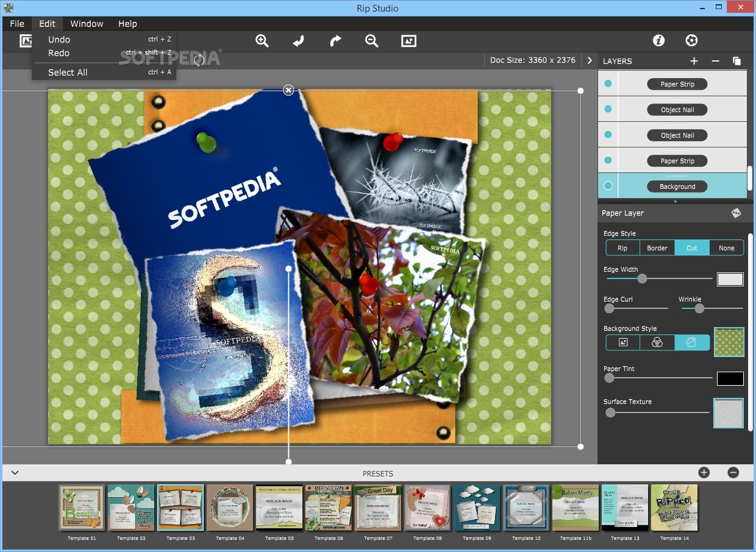Open the white Edge Width color swatch
Image resolution: width=756 pixels, height=552 pixels.
[x=730, y=279]
